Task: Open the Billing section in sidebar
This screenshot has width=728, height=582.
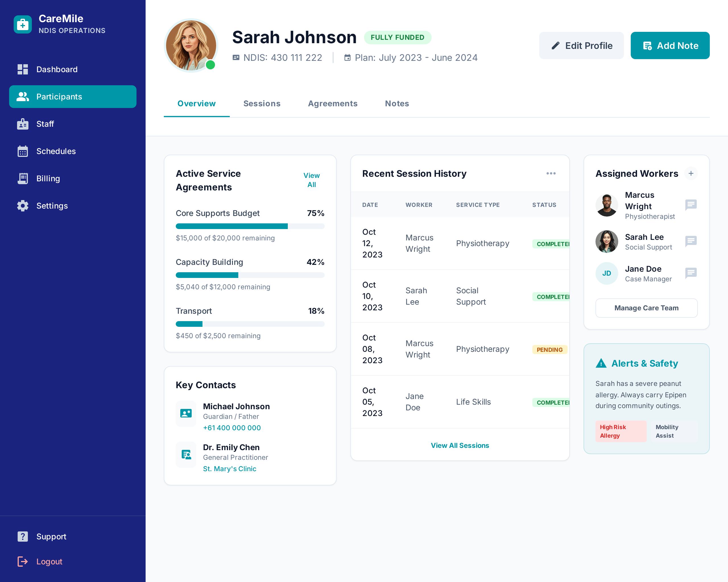Action: coord(48,178)
